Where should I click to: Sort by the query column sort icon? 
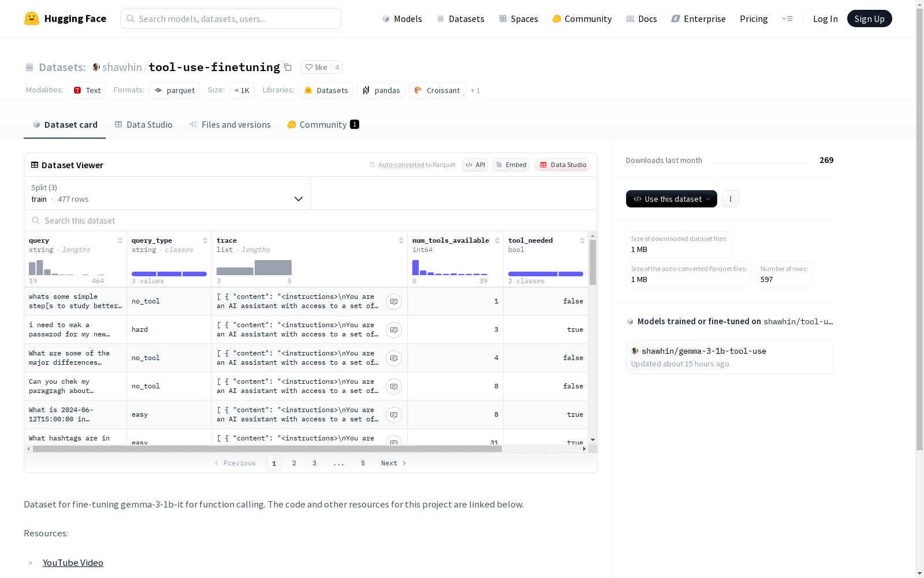coord(120,240)
